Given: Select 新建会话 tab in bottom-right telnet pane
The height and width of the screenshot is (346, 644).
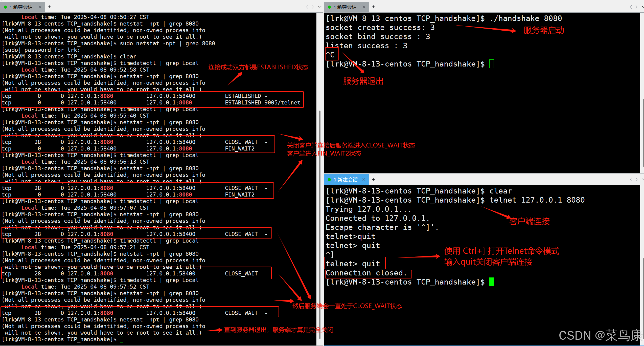Looking at the screenshot, I should coord(345,180).
